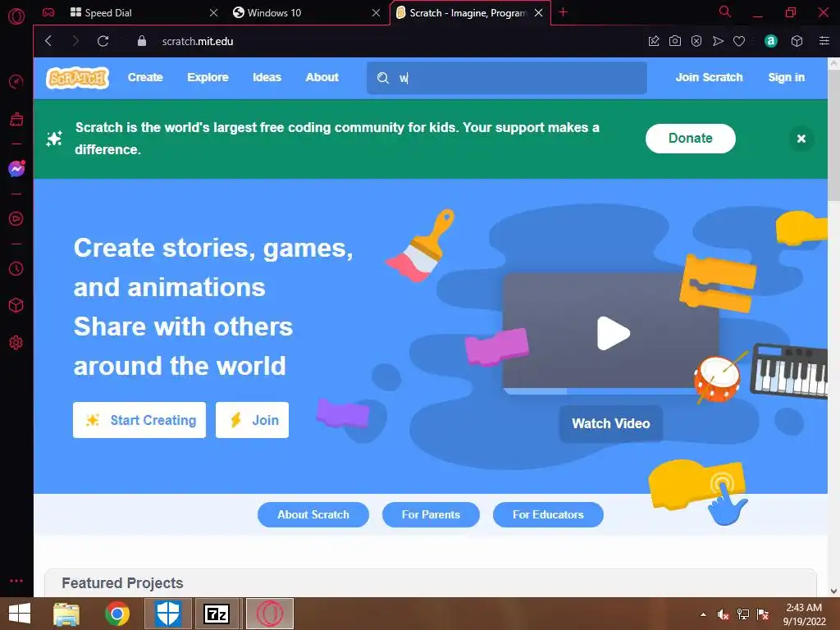
Task: Click the search magnifier in Scratch search box
Action: coord(382,78)
